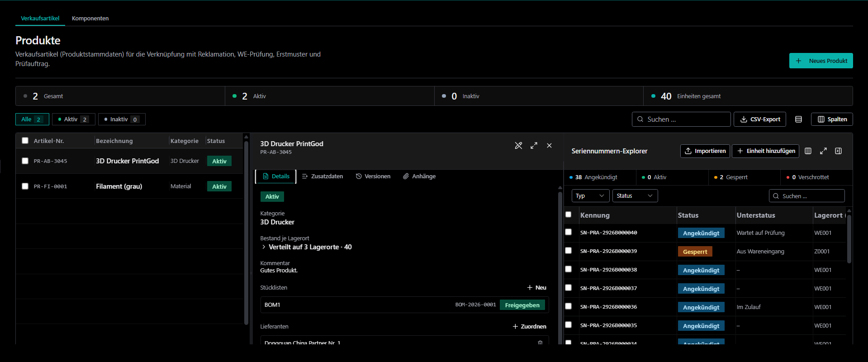The height and width of the screenshot is (362, 868).
Task: Open the BOM1 Stückliste row
Action: coord(405,305)
